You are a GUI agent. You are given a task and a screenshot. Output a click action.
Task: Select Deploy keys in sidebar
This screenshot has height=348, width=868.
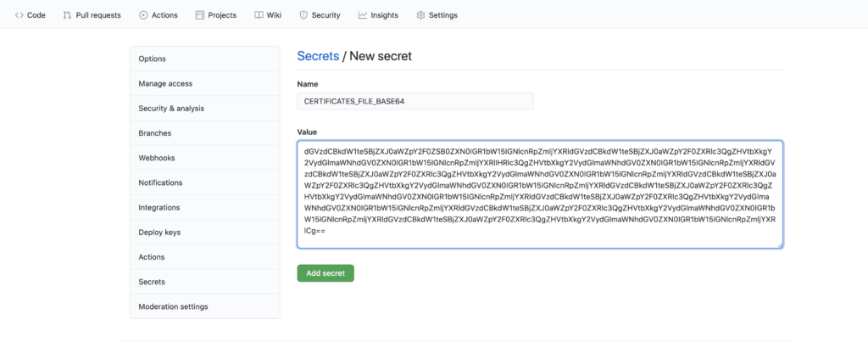[x=205, y=233]
